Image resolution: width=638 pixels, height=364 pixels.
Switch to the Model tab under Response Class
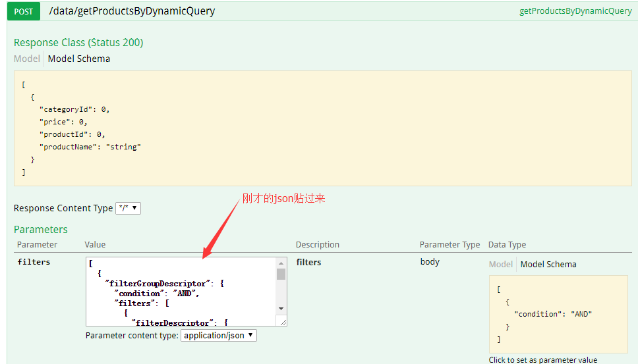(27, 59)
